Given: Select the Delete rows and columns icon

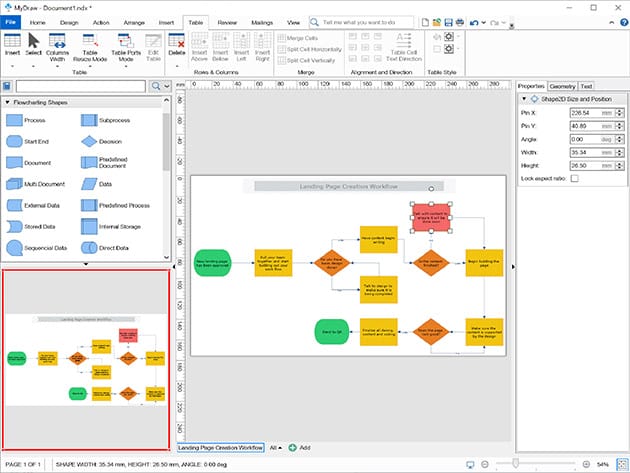Looking at the screenshot, I should pos(181,46).
